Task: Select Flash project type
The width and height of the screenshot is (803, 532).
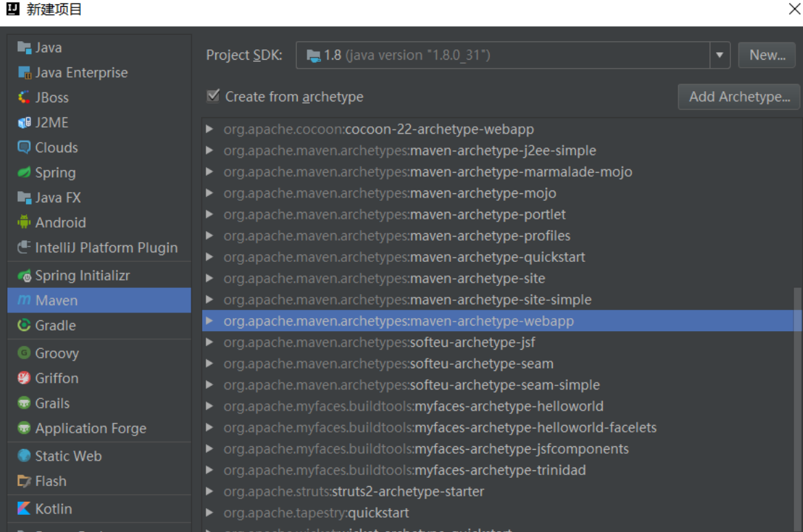Action: tap(99, 481)
